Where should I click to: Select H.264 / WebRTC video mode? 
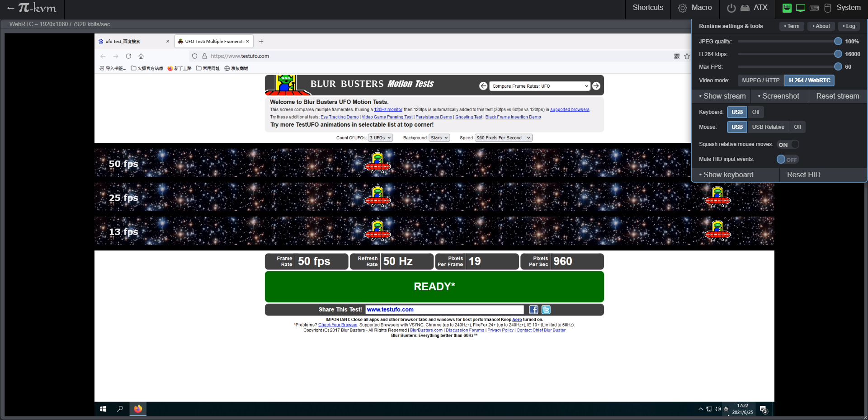tap(810, 80)
